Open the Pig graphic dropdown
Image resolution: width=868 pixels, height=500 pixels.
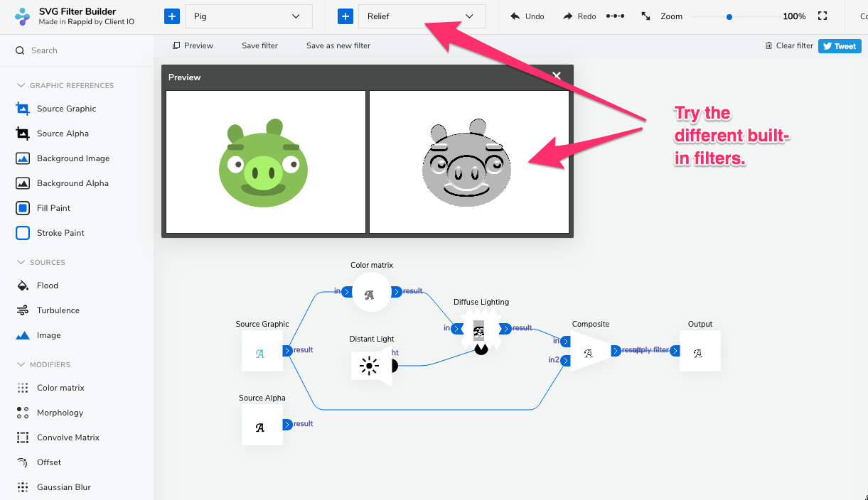coord(248,15)
